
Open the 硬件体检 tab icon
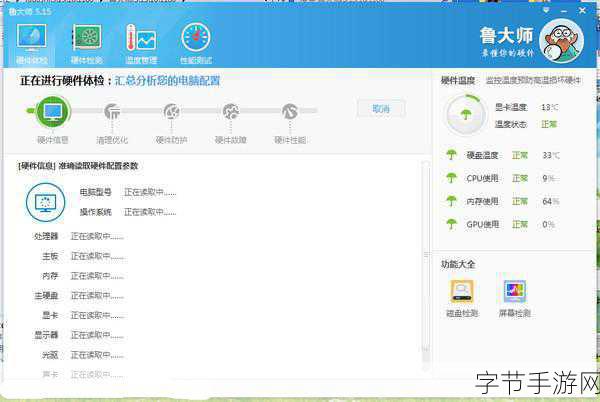click(31, 37)
